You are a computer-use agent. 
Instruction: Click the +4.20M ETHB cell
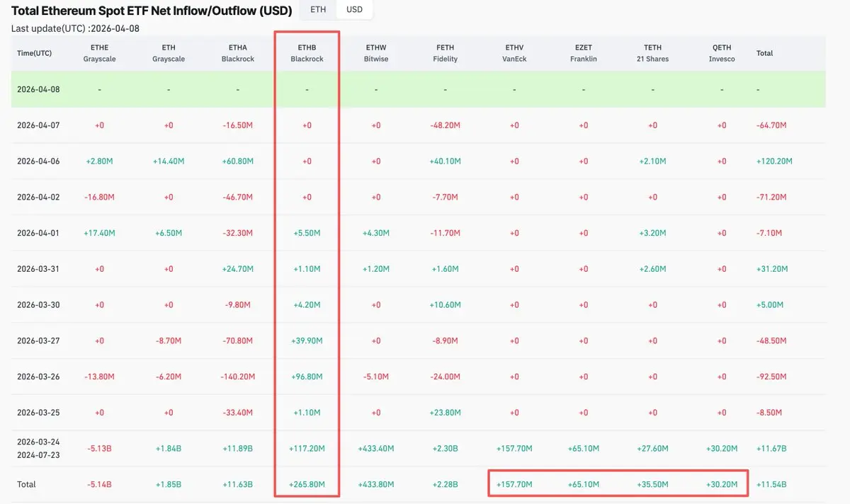pos(307,305)
